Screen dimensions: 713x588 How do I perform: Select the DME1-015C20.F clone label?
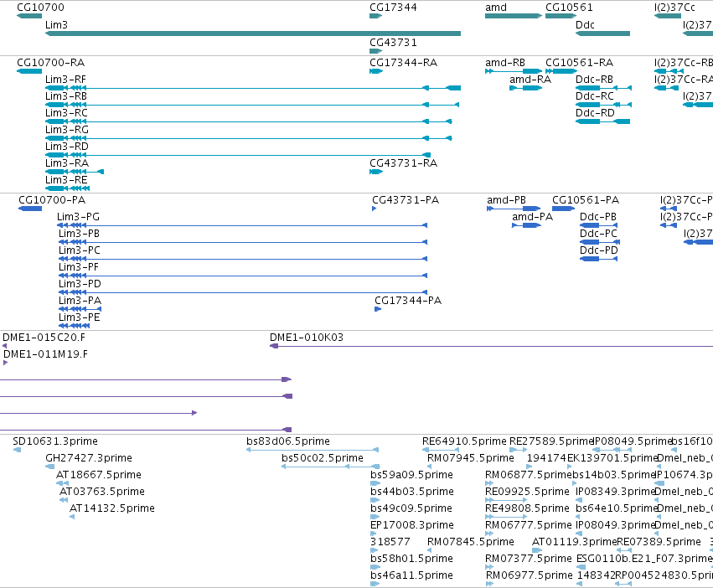44,338
